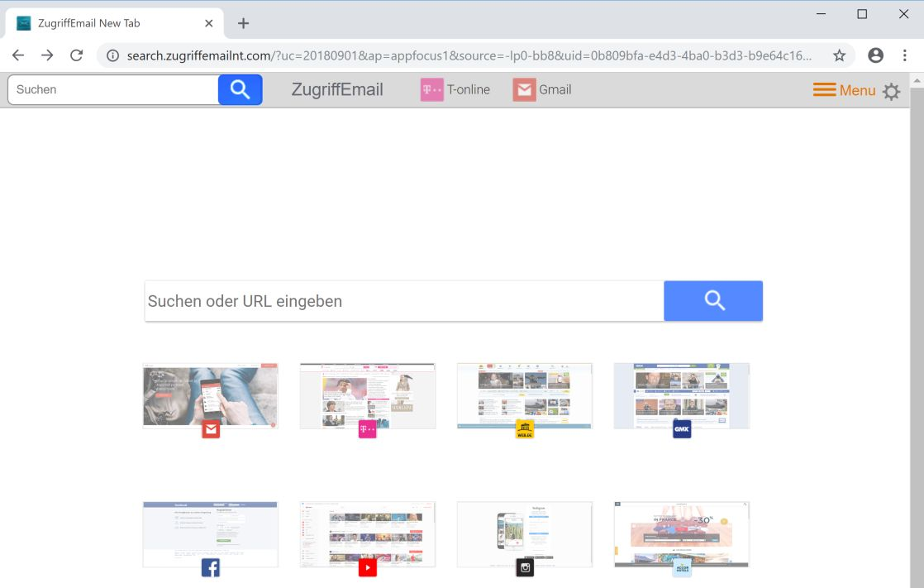924x588 pixels.
Task: Open the T-online toolbar shortcut
Action: click(x=455, y=89)
